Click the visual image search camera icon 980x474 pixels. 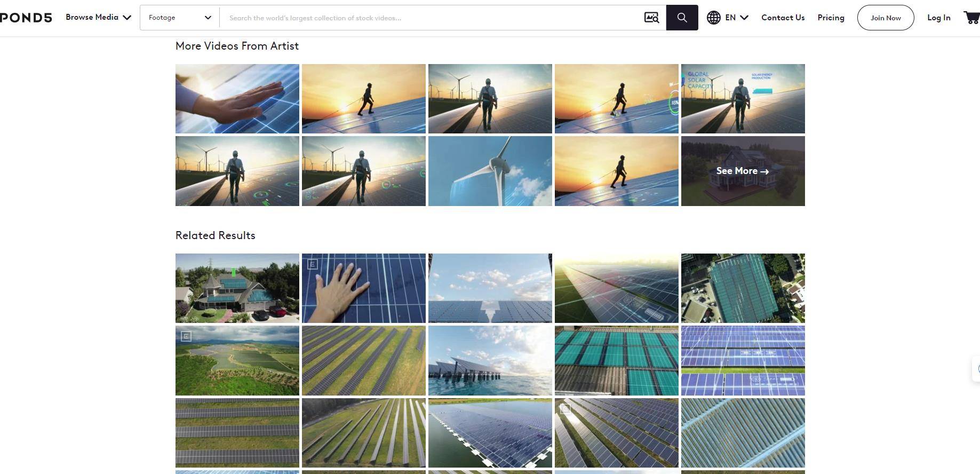(x=651, y=18)
